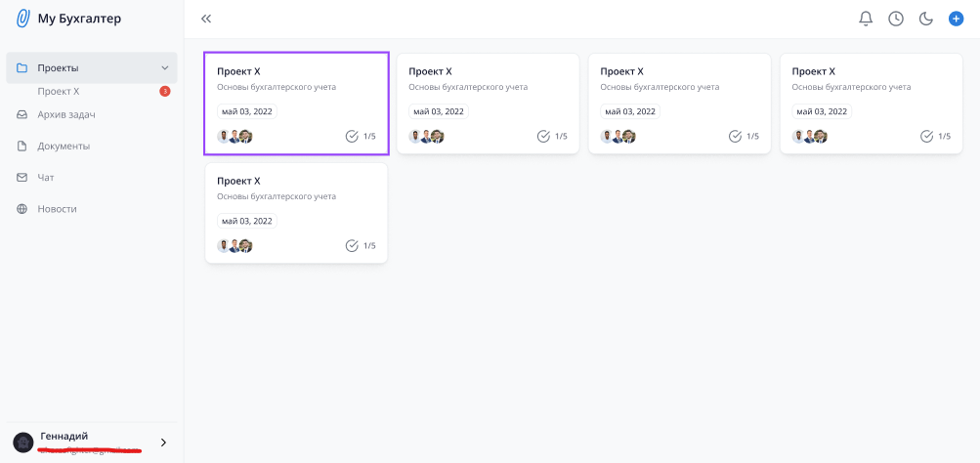Screen dimensions: 980x463
Task: Click the My Бухгалтер app title
Action: [x=79, y=19]
